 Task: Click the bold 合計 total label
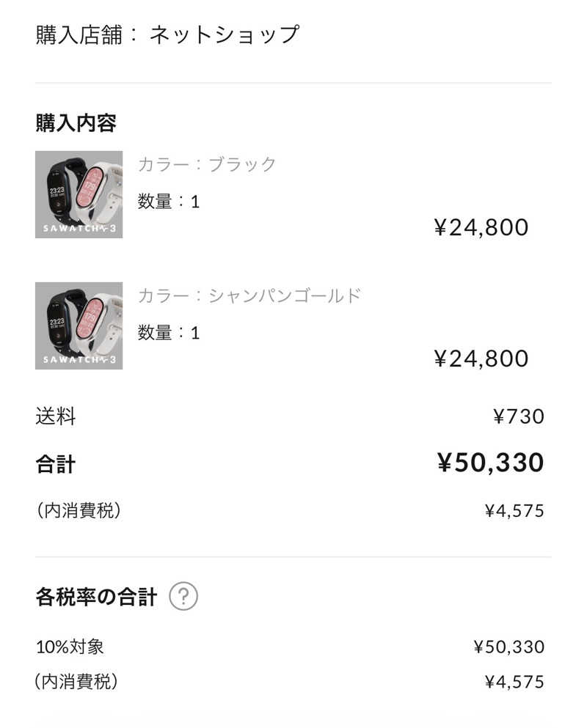(x=56, y=463)
